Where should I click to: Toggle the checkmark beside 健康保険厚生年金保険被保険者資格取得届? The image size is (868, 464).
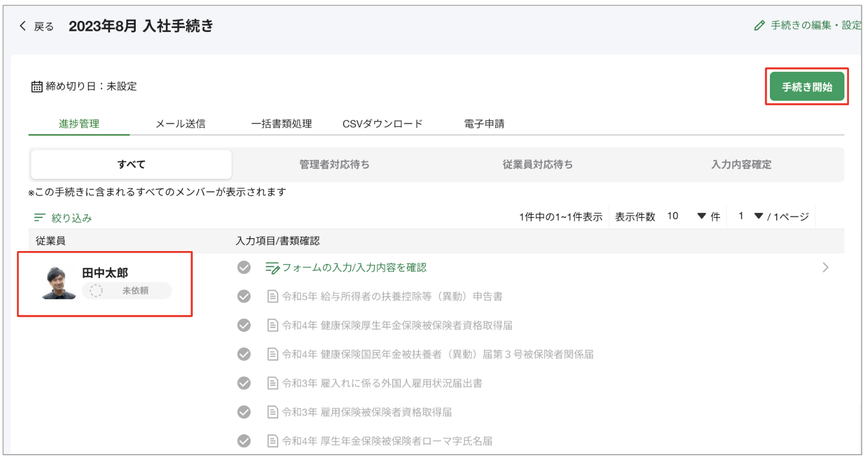244,325
